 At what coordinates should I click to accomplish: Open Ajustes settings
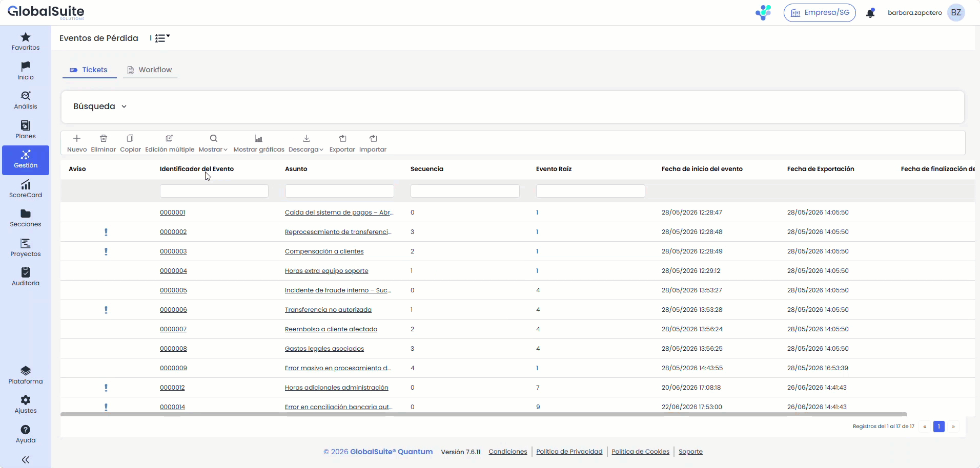pyautogui.click(x=26, y=405)
